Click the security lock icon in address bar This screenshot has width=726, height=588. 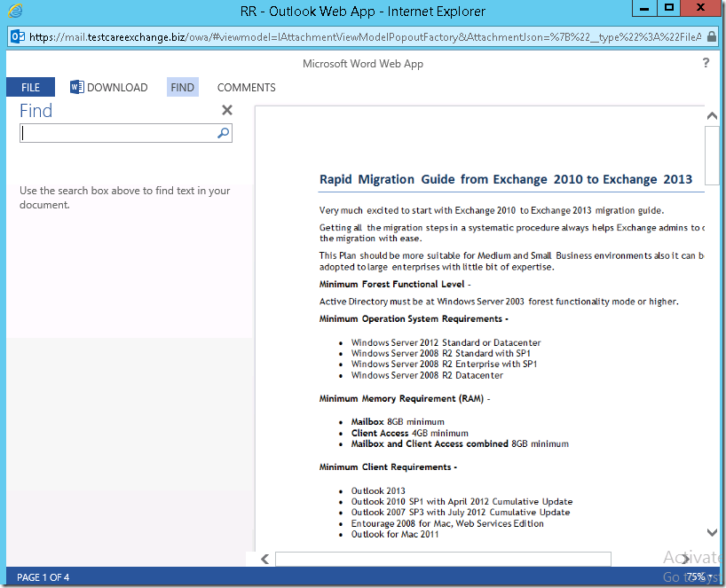(x=712, y=37)
